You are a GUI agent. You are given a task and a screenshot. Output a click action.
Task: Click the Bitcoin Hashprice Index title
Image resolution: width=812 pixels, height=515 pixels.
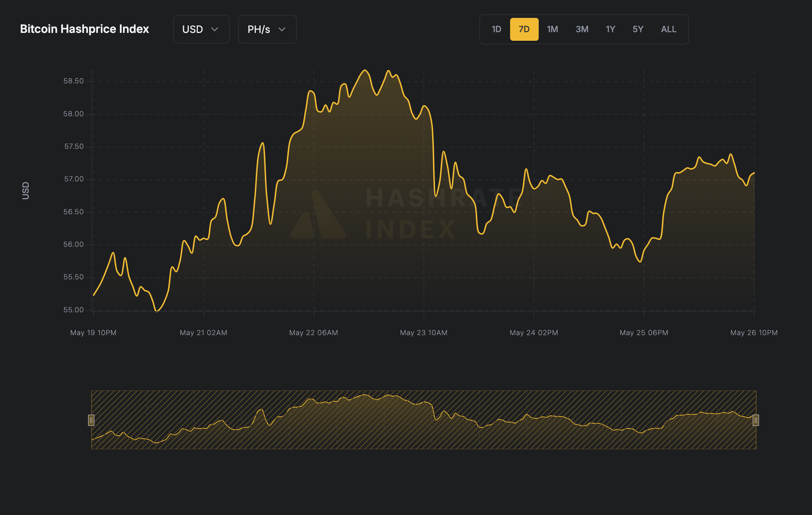84,29
